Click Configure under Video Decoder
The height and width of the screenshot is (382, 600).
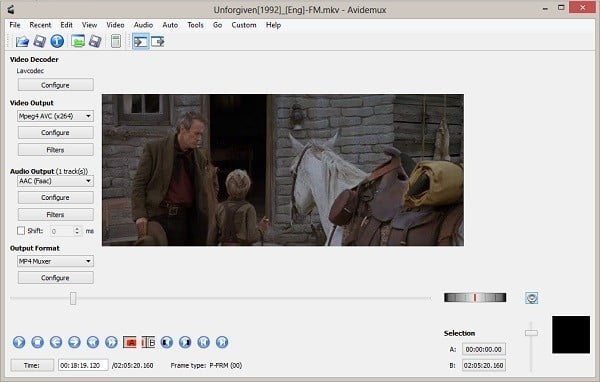click(55, 85)
